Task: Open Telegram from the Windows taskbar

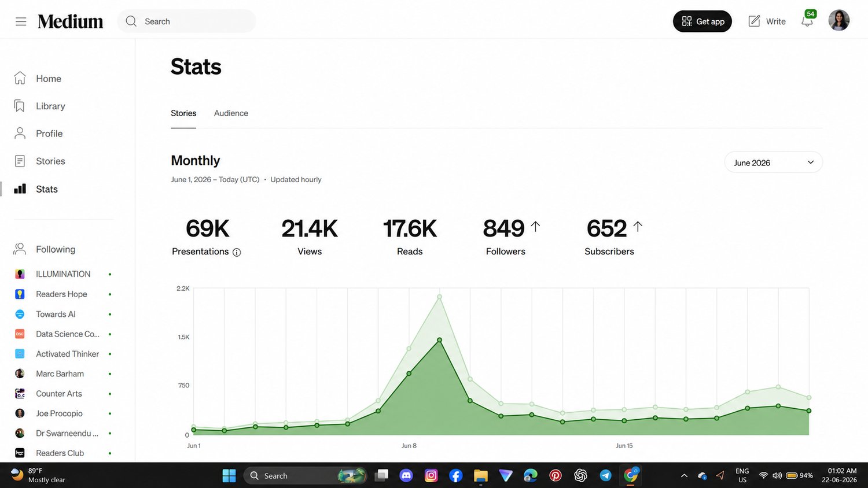Action: 605,475
